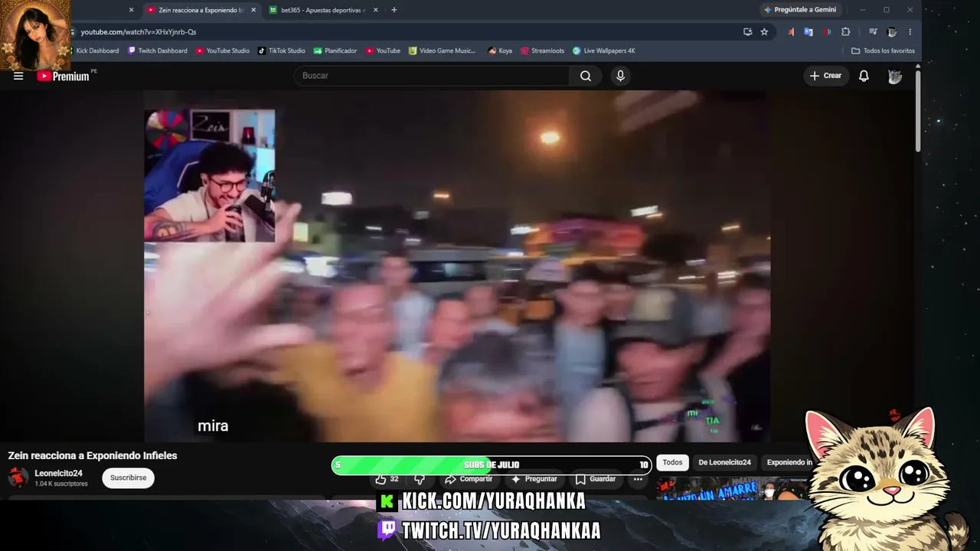The width and height of the screenshot is (980, 551).
Task: Open Streamloots bookmark
Action: (x=542, y=51)
